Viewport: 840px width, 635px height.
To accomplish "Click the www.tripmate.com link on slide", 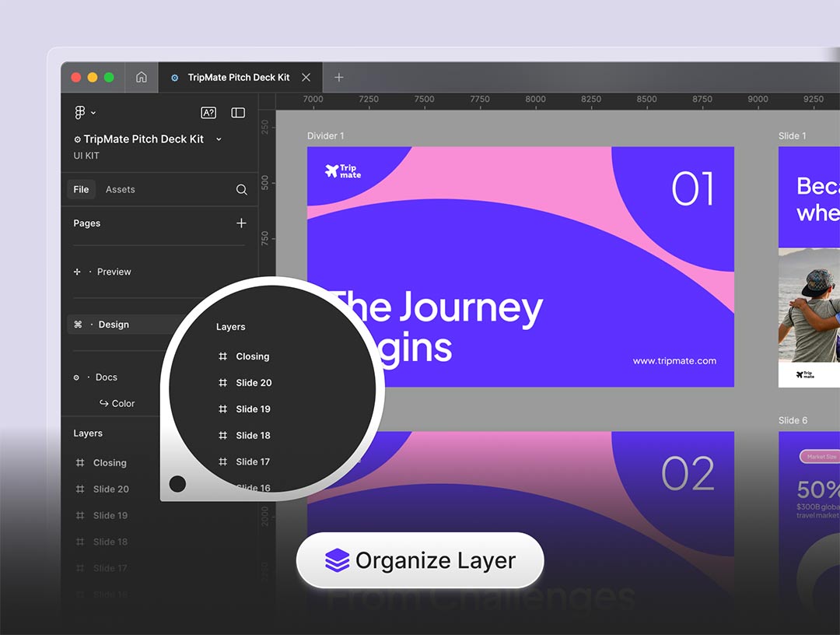I will 674,361.
